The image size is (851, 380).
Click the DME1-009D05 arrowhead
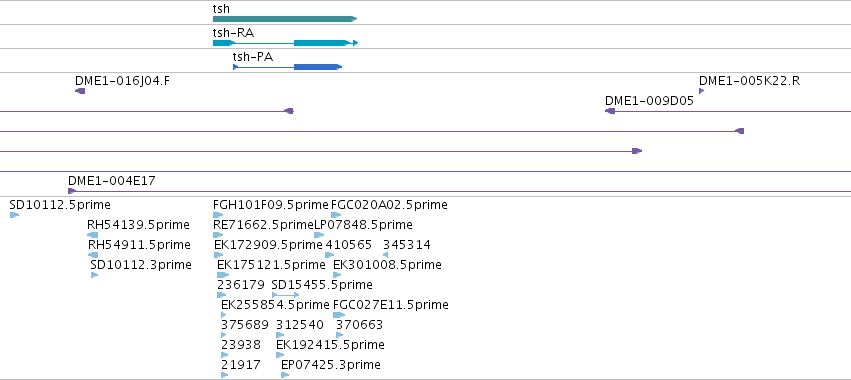pyautogui.click(x=610, y=111)
